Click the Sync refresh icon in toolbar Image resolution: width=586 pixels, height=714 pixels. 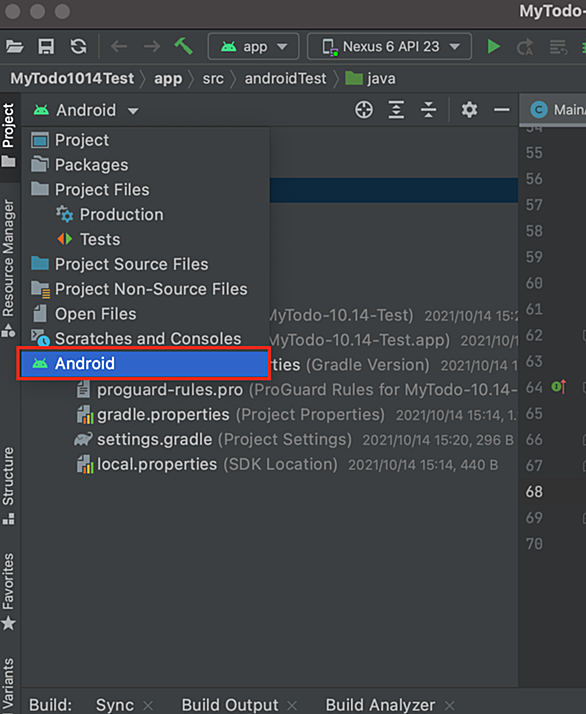click(78, 46)
